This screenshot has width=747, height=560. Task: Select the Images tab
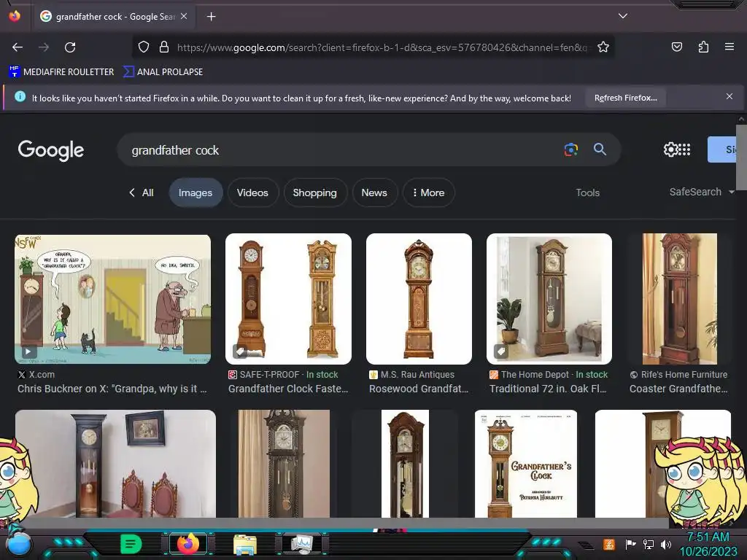[196, 192]
